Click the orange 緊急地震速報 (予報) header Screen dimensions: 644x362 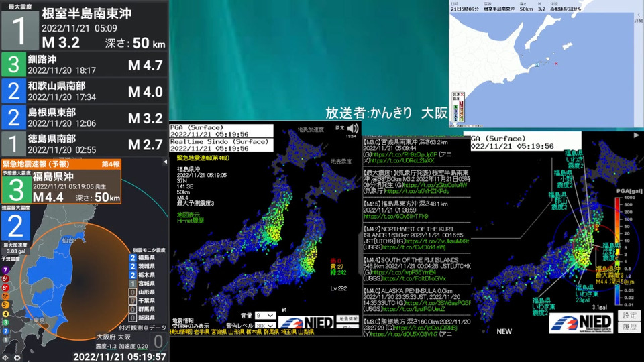61,164
